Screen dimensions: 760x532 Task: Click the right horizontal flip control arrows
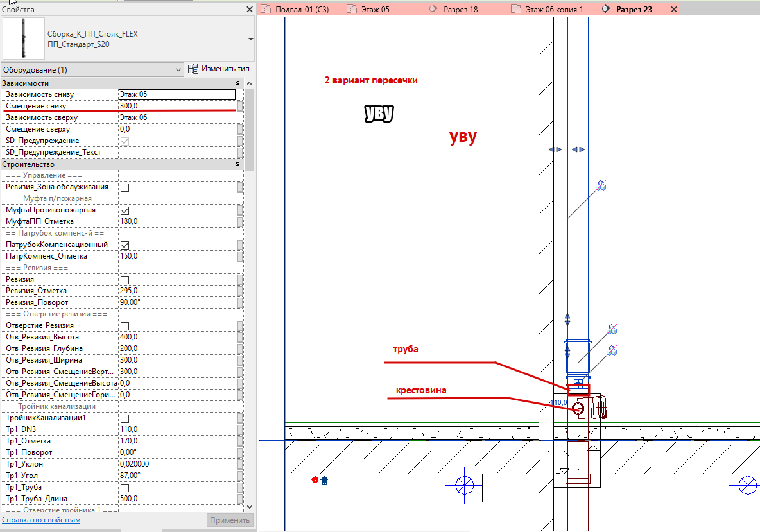point(578,150)
